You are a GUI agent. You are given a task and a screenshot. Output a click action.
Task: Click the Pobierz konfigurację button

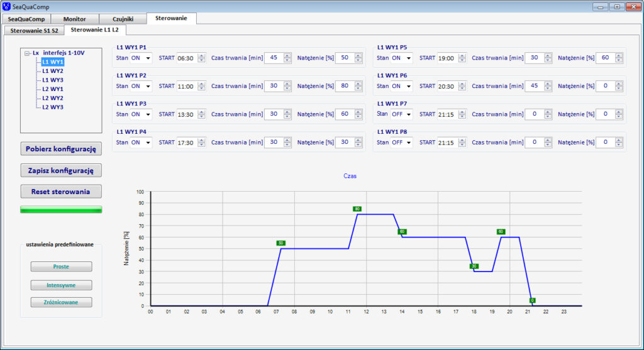tap(61, 149)
